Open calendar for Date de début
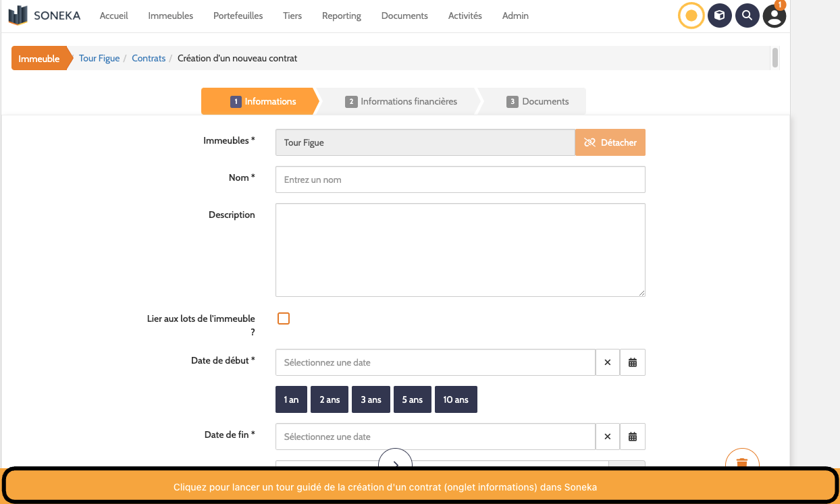The image size is (840, 504). (633, 362)
